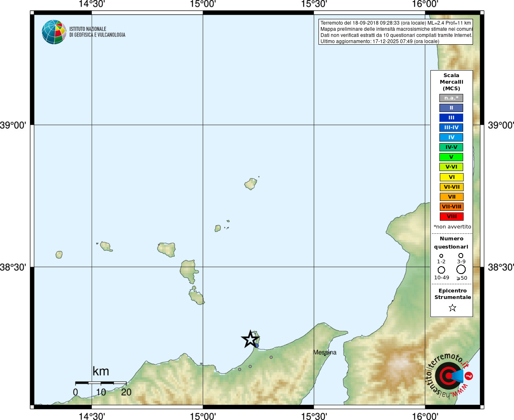The height and width of the screenshot is (420, 514).
Task: Click the 'Scala Mercalli (MCS)' legend title
Action: (x=451, y=82)
